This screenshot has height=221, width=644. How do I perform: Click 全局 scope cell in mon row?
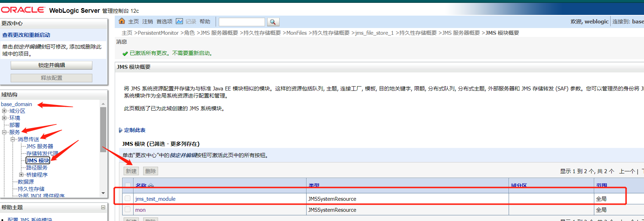click(601, 210)
